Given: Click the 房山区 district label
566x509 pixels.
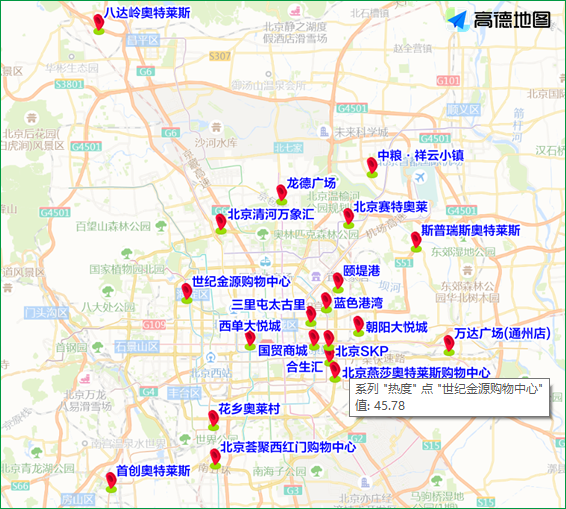Looking at the screenshot, I should coord(78,500).
